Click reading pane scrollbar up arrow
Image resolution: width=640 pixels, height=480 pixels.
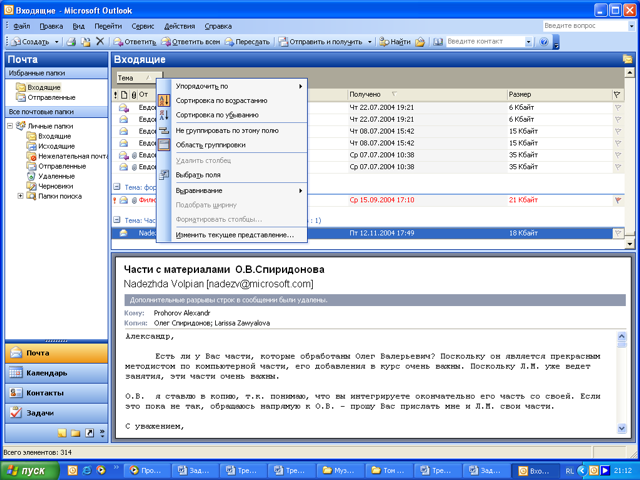coord(622,337)
